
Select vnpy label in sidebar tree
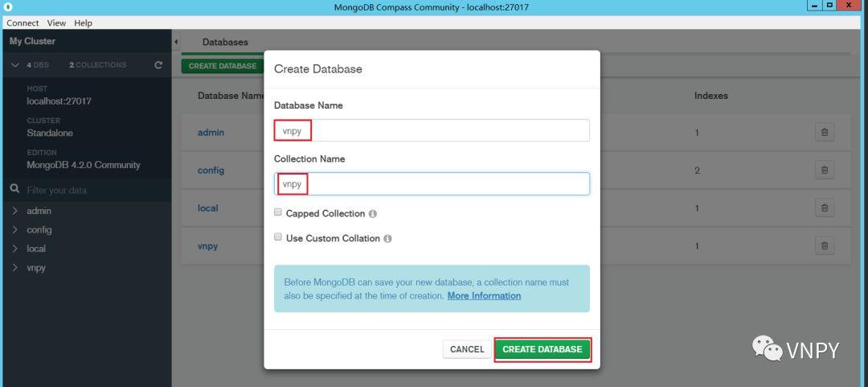[x=36, y=267]
